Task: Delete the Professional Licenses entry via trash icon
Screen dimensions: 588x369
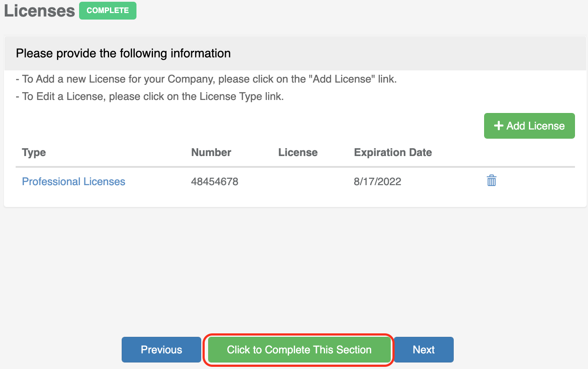Action: 492,181
